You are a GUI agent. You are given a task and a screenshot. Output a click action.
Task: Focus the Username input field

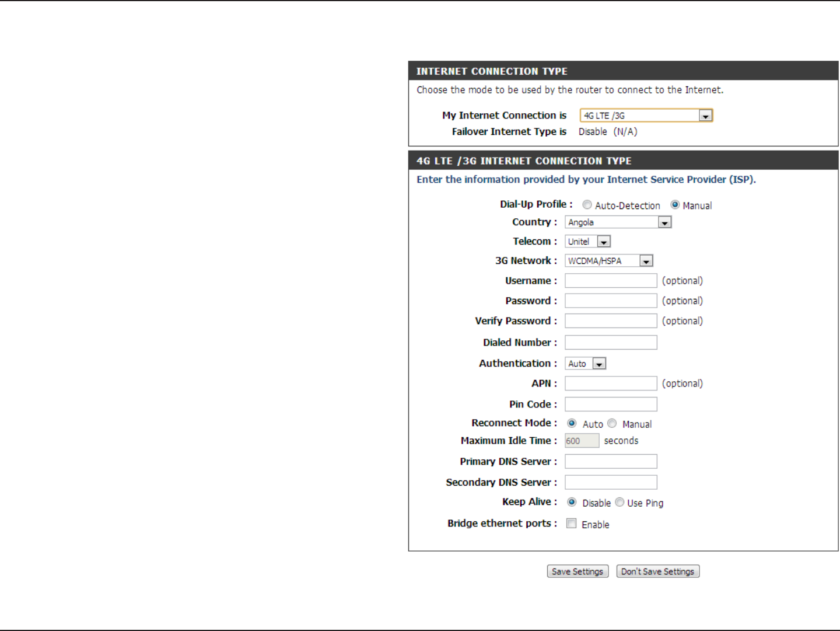click(611, 281)
